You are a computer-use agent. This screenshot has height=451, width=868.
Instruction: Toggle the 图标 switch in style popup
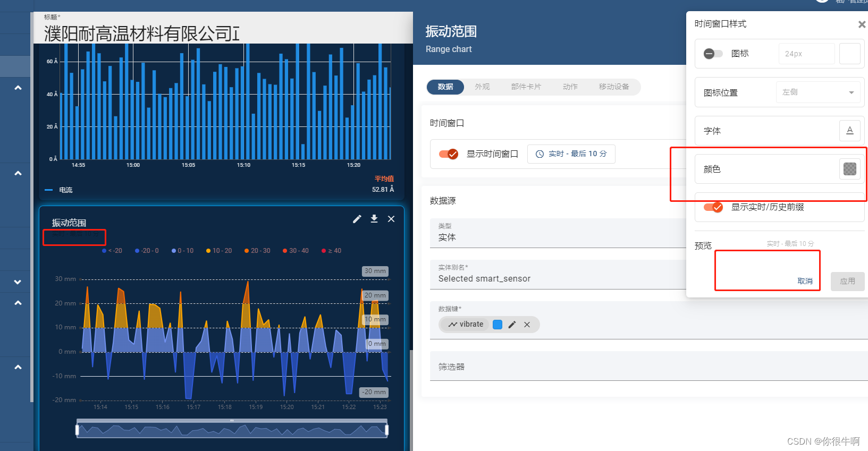(x=713, y=54)
